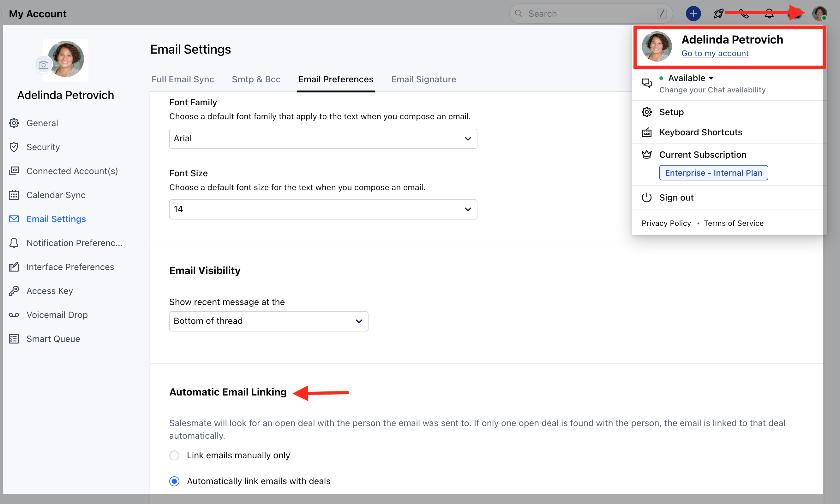Switch to Smtp & Bcc tab
This screenshot has height=504, width=840.
256,79
